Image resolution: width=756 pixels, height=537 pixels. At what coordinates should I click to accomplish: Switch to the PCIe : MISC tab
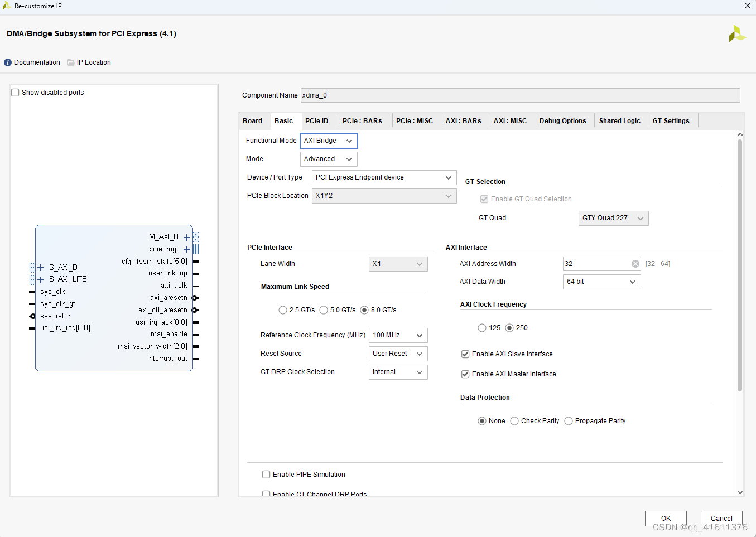coord(414,121)
